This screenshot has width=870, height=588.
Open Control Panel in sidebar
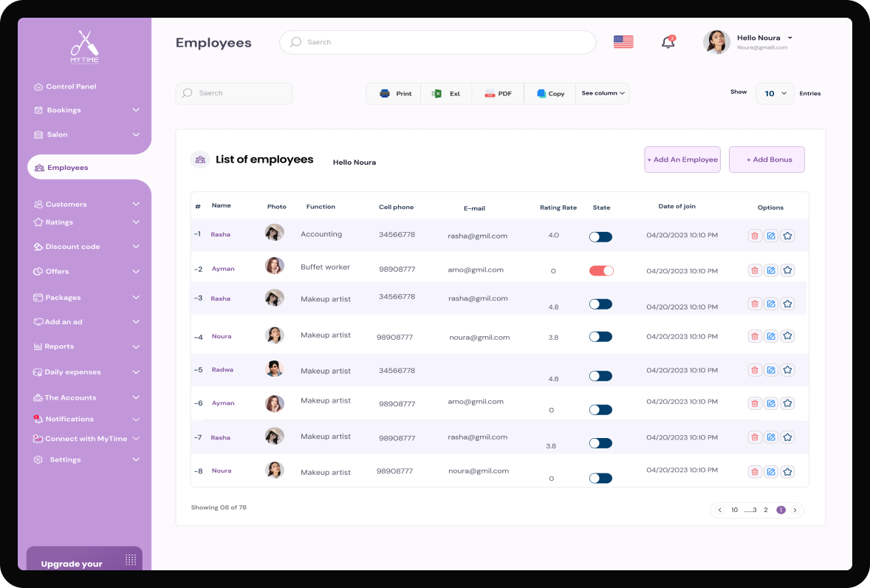71,86
